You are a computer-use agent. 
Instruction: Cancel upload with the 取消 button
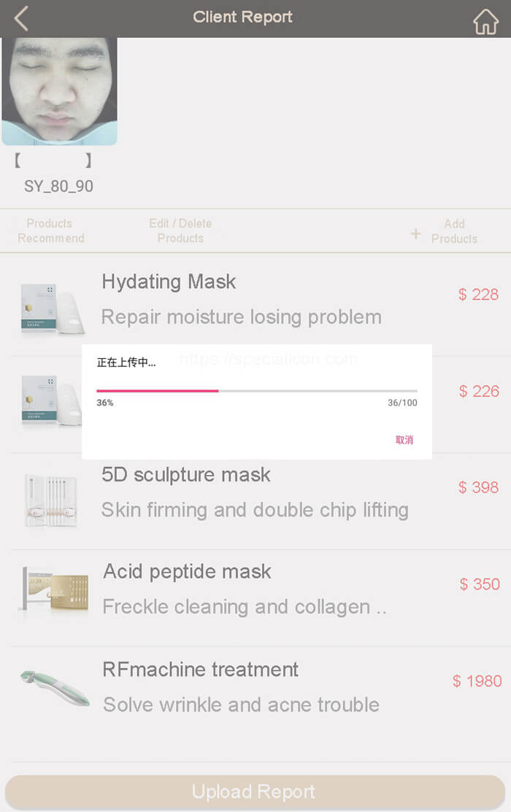[404, 440]
